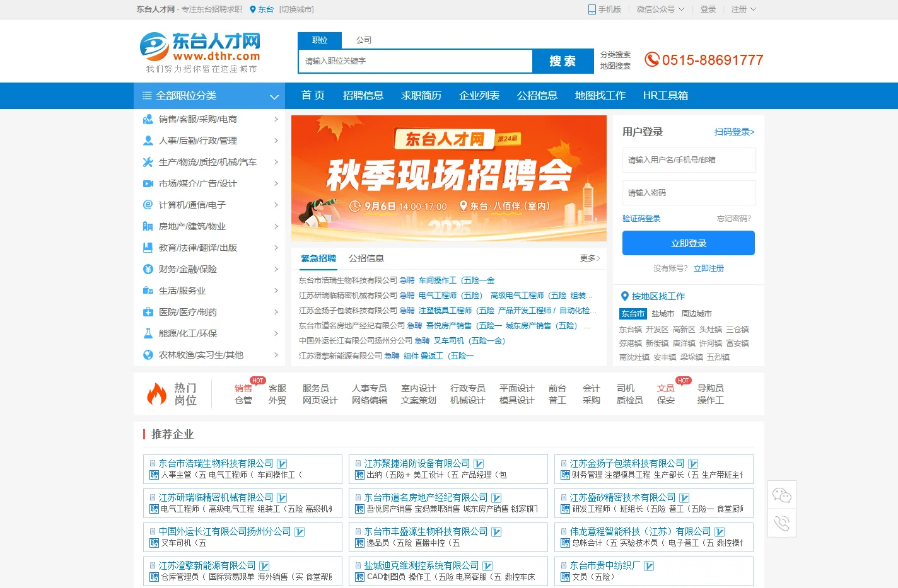
Task: Click the 东台人才网 site logo
Action: pos(201,53)
